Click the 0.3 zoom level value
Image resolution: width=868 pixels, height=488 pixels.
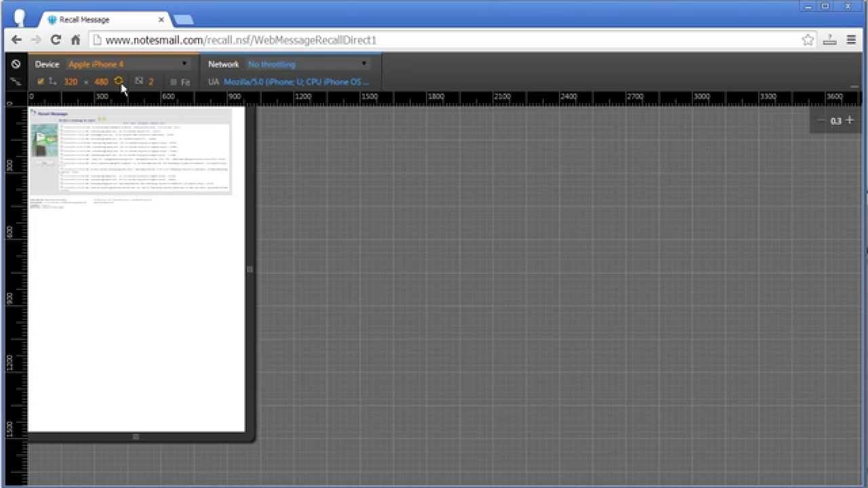(x=835, y=121)
